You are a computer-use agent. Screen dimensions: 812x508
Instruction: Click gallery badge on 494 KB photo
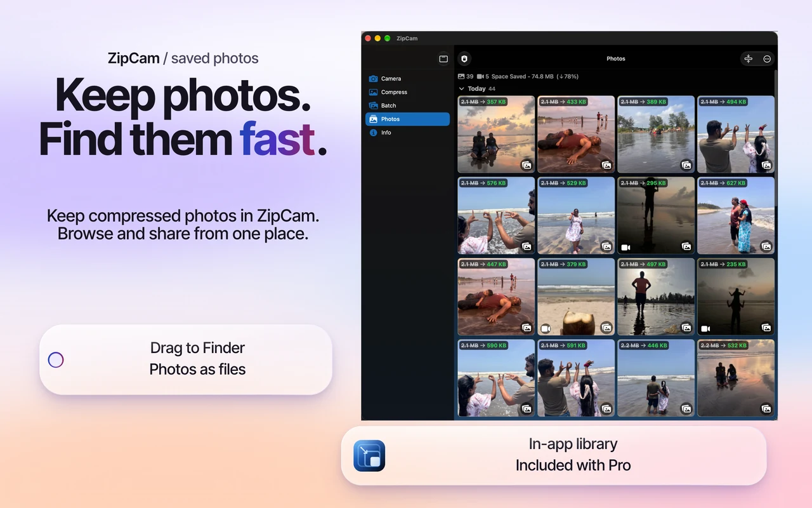point(766,165)
